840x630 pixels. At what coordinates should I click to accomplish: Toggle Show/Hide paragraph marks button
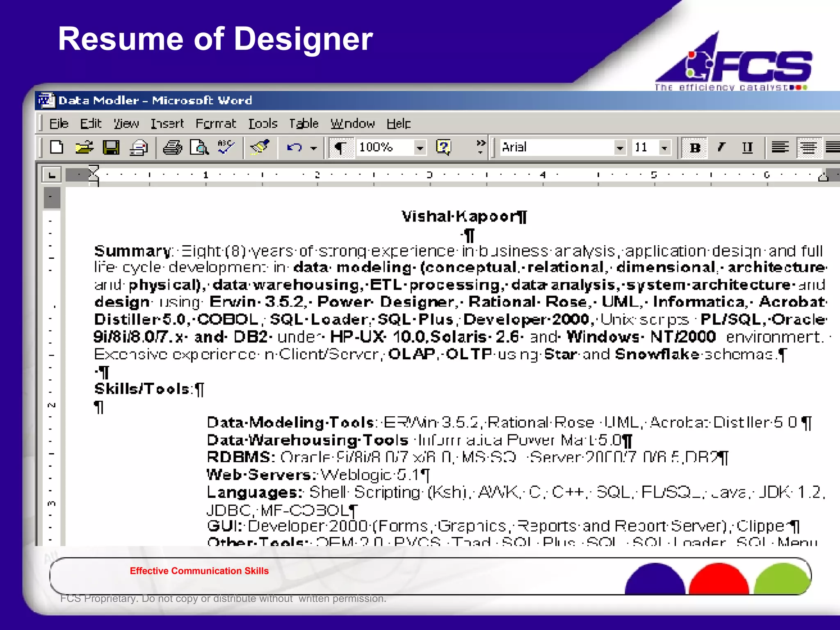click(x=341, y=147)
